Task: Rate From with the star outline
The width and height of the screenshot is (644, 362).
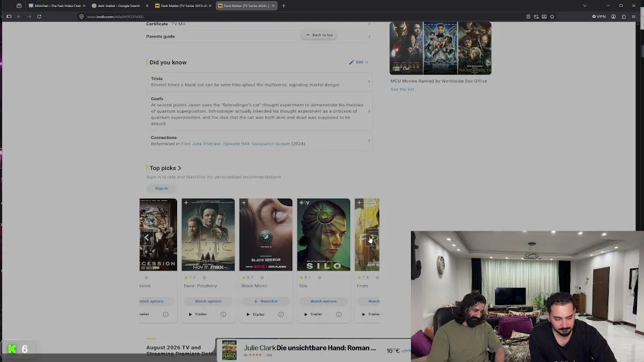Action: (377, 278)
